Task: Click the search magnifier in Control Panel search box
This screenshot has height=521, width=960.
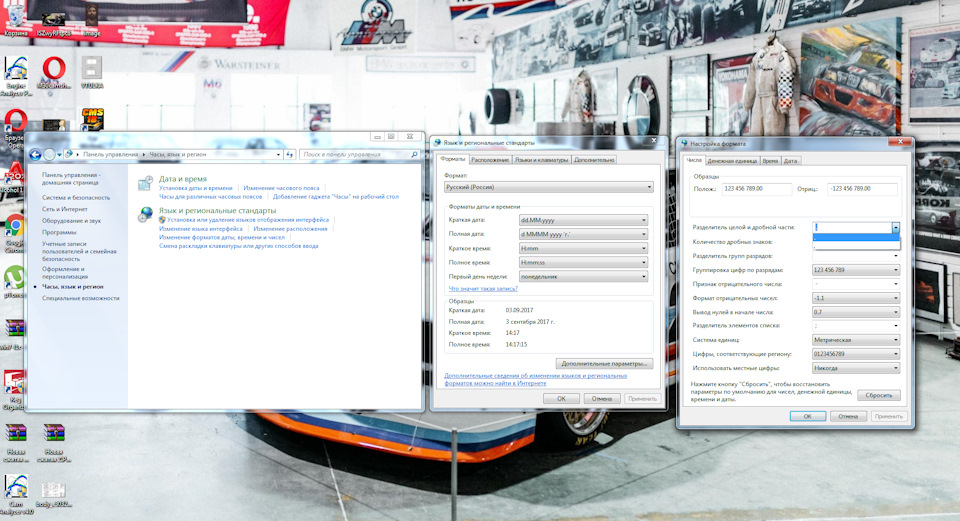Action: pyautogui.click(x=414, y=154)
